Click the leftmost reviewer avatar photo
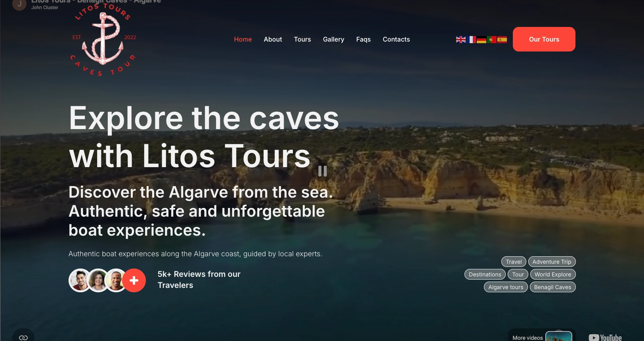 tap(80, 280)
